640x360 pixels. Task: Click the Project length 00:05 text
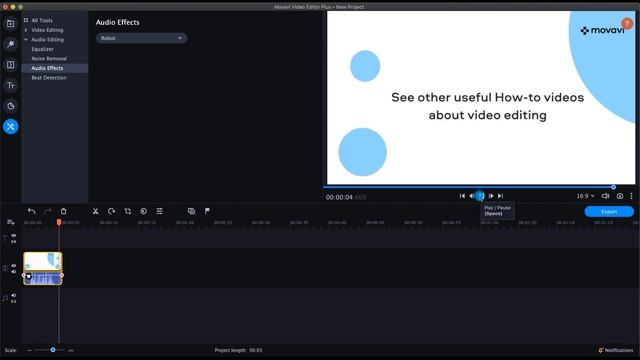pyautogui.click(x=238, y=350)
